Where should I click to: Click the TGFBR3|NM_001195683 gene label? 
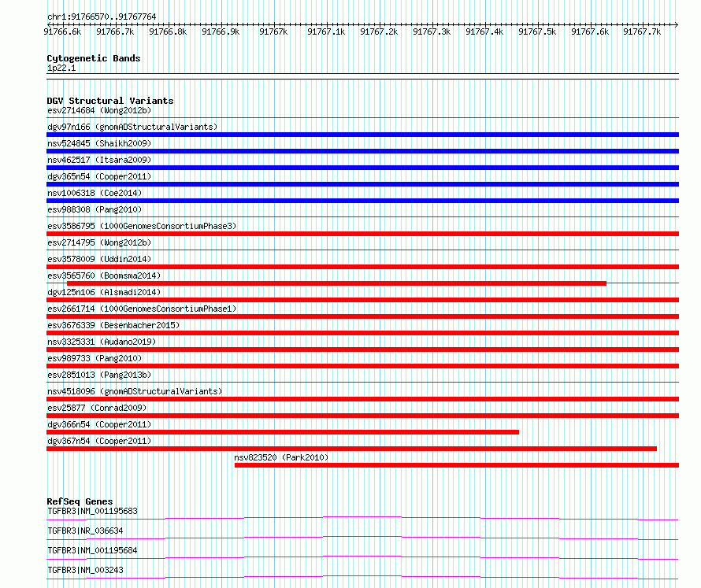92,511
